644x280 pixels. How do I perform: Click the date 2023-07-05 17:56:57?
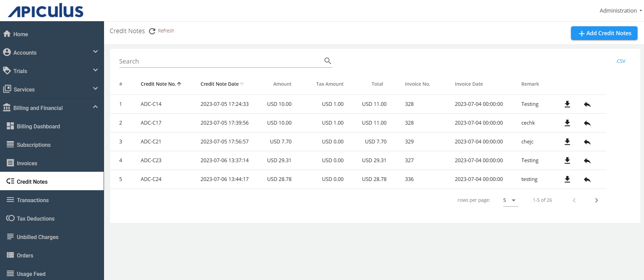coord(224,142)
